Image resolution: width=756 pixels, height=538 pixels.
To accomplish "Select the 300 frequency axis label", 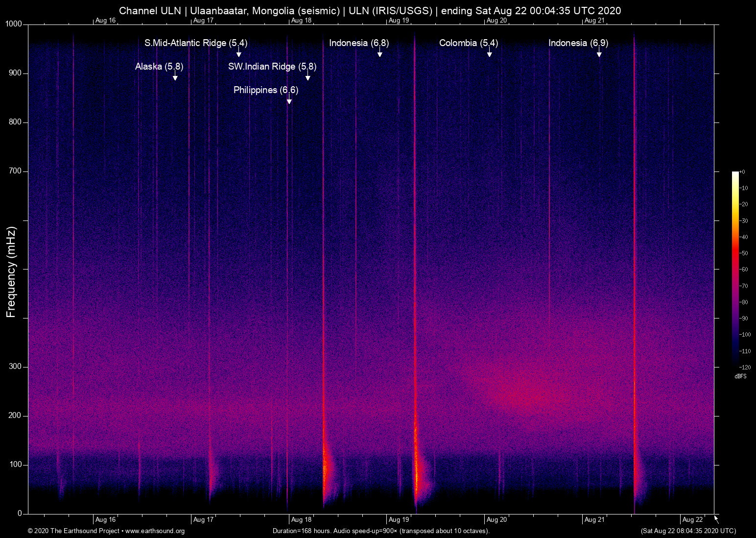I will pyautogui.click(x=16, y=367).
